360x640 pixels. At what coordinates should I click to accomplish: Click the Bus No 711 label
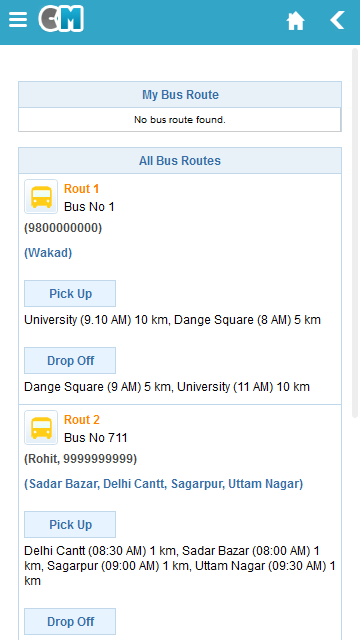tap(96, 438)
